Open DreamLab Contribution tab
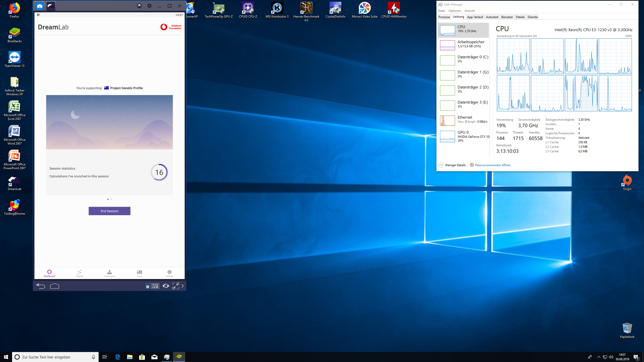The height and width of the screenshot is (362, 644). (x=109, y=273)
